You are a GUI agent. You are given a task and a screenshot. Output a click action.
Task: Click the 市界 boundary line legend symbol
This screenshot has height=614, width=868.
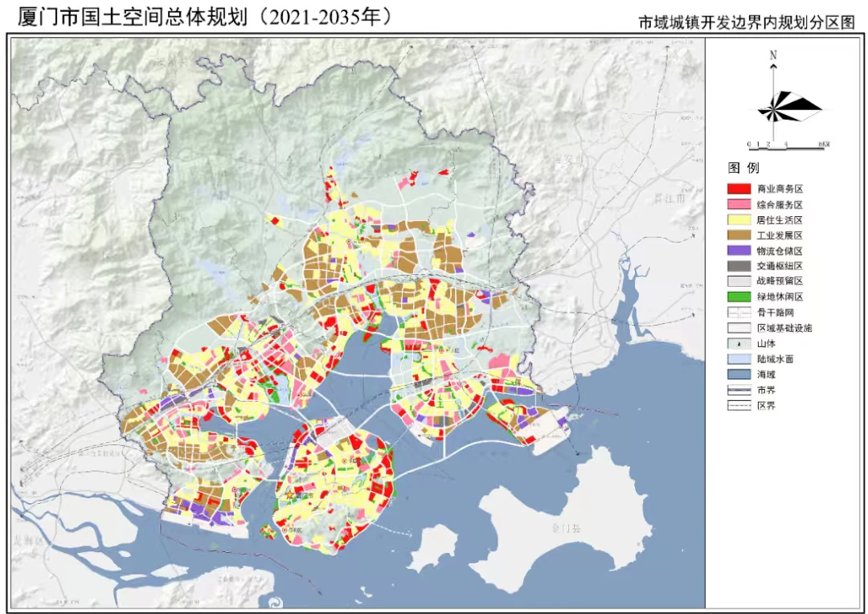[739, 390]
